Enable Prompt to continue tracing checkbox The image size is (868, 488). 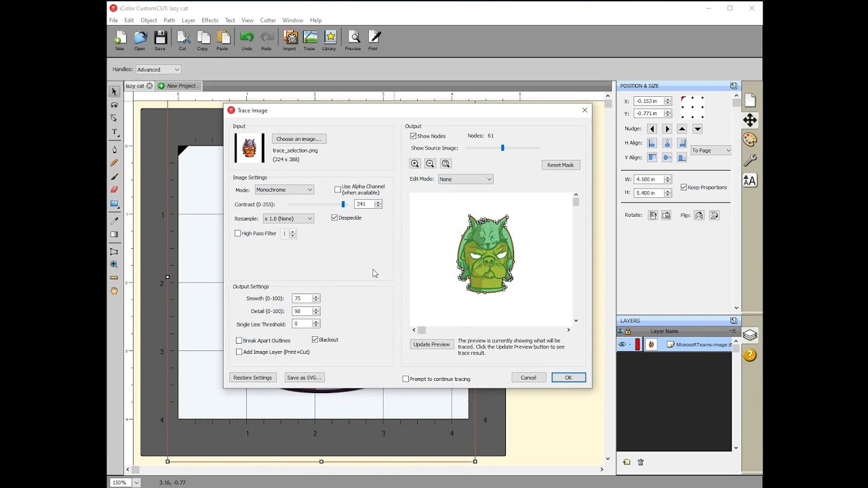pyautogui.click(x=406, y=379)
